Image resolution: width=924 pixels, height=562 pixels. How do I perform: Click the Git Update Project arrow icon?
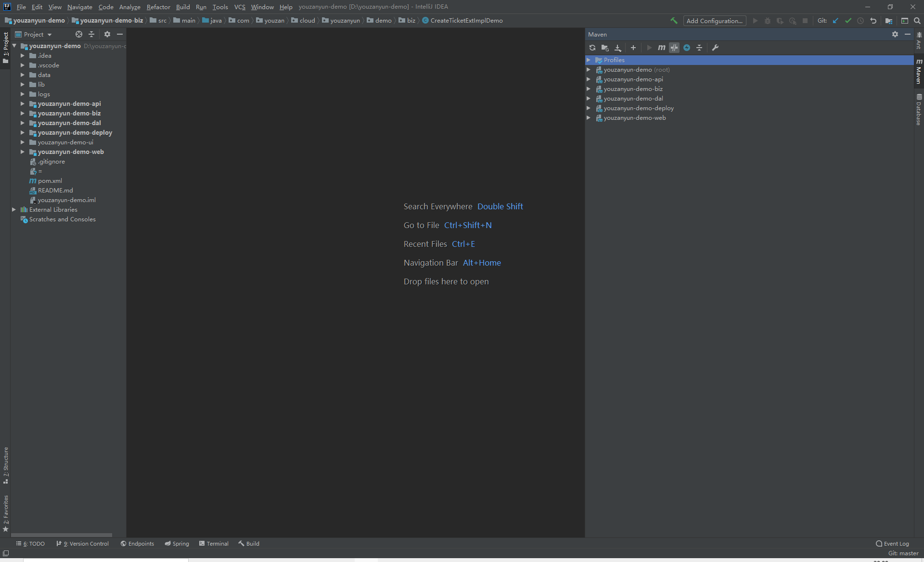[x=835, y=21]
